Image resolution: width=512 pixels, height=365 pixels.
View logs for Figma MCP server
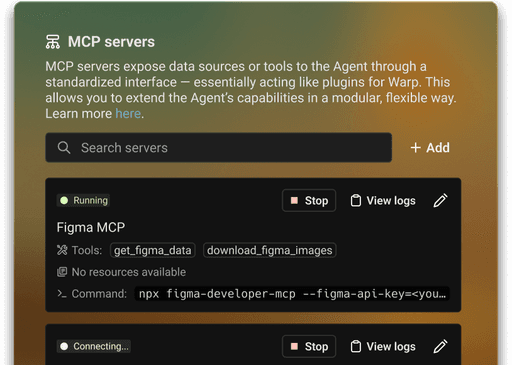(383, 201)
